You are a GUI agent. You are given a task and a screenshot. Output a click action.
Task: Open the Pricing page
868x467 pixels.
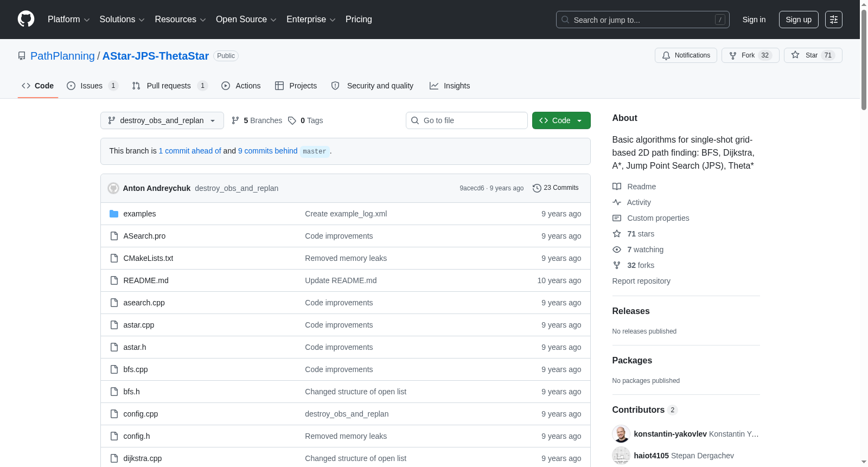[x=359, y=20]
